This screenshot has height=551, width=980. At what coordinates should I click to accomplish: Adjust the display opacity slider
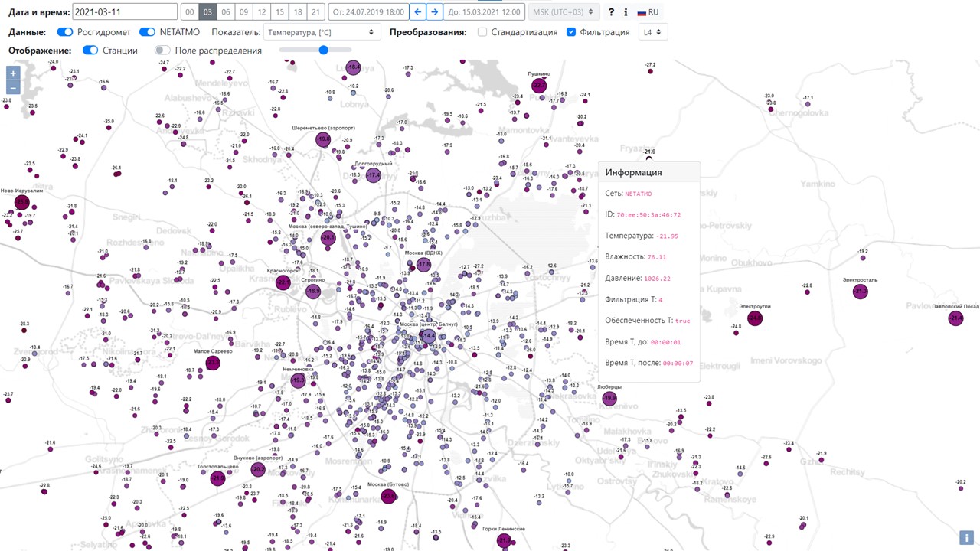click(323, 51)
